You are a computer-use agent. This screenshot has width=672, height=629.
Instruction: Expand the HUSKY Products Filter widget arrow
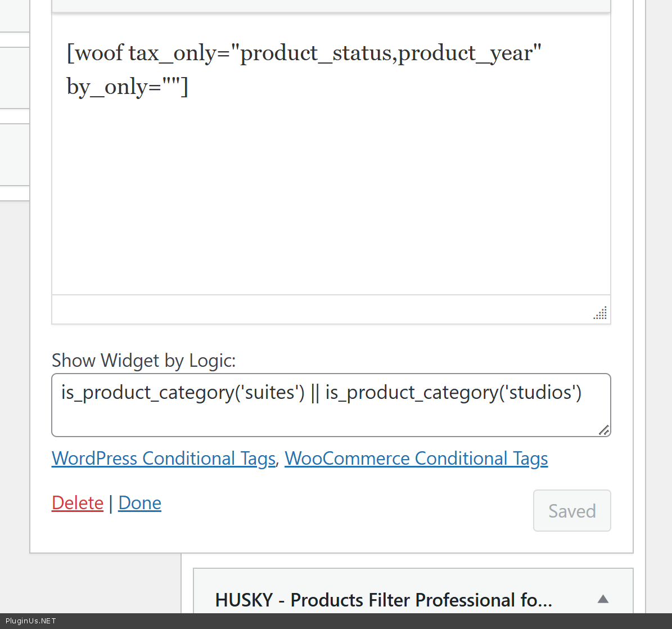click(603, 599)
